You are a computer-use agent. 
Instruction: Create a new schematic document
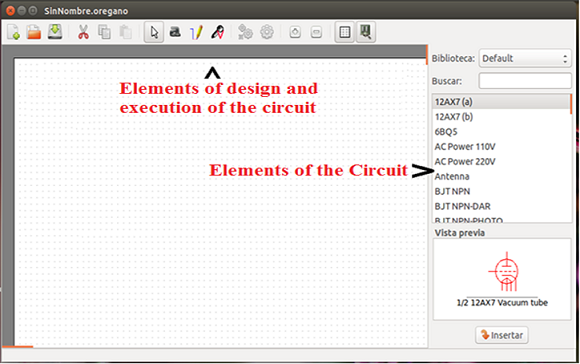coord(13,32)
